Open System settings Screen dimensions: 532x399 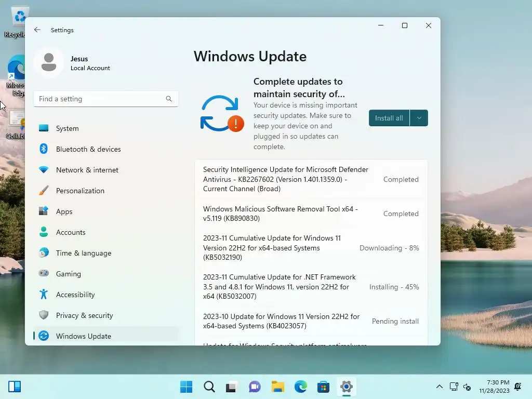pos(106,128)
